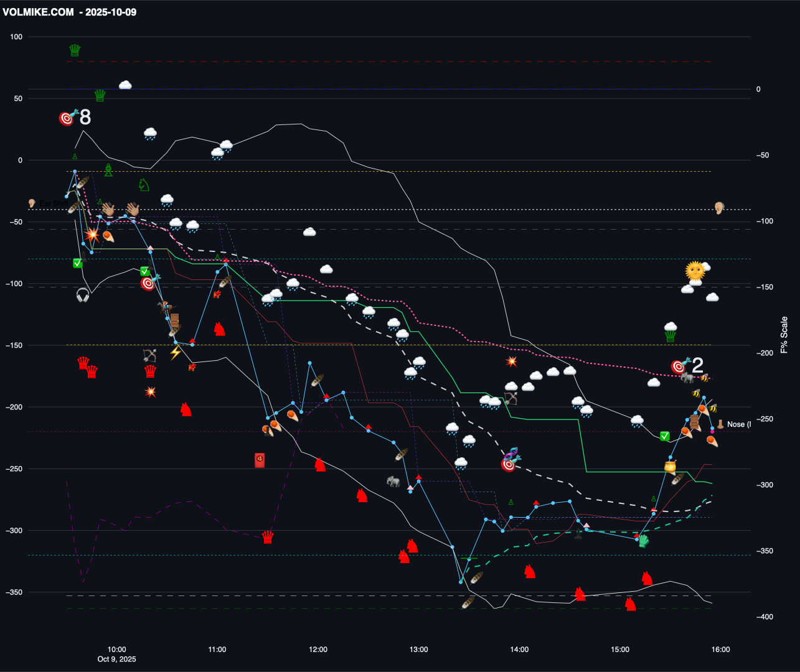Select the yellow lightning bolt marker
The image size is (800, 672).
[x=176, y=353]
